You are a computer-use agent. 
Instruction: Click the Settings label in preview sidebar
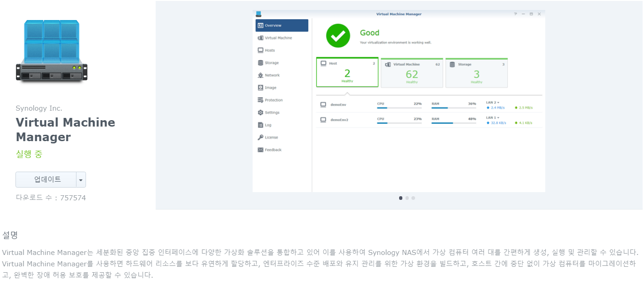[272, 112]
